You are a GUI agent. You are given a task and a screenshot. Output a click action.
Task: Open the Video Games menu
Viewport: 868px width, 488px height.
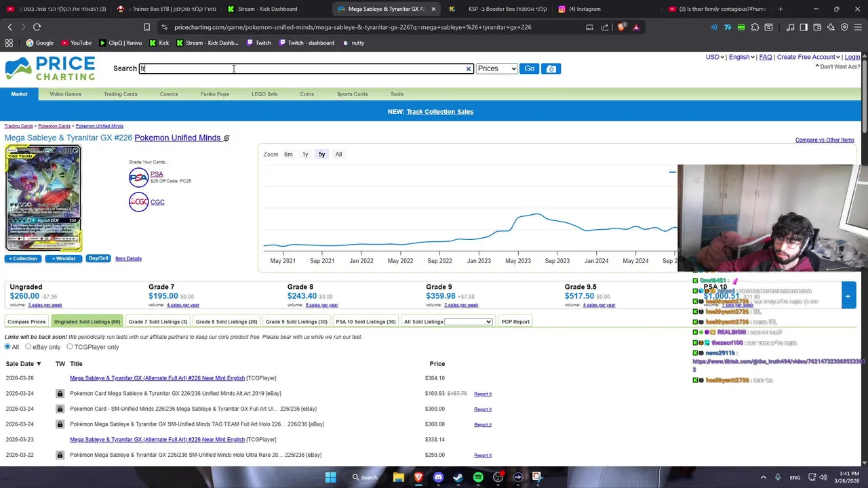65,94
